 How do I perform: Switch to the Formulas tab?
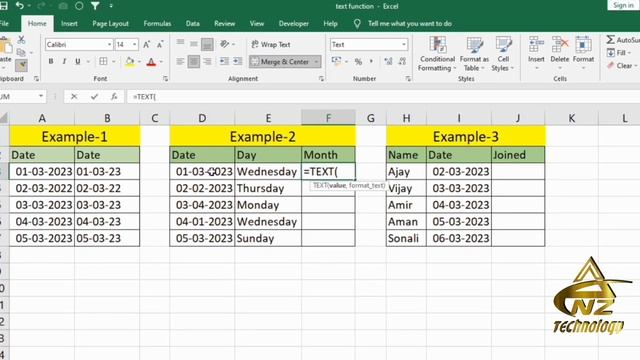[157, 24]
